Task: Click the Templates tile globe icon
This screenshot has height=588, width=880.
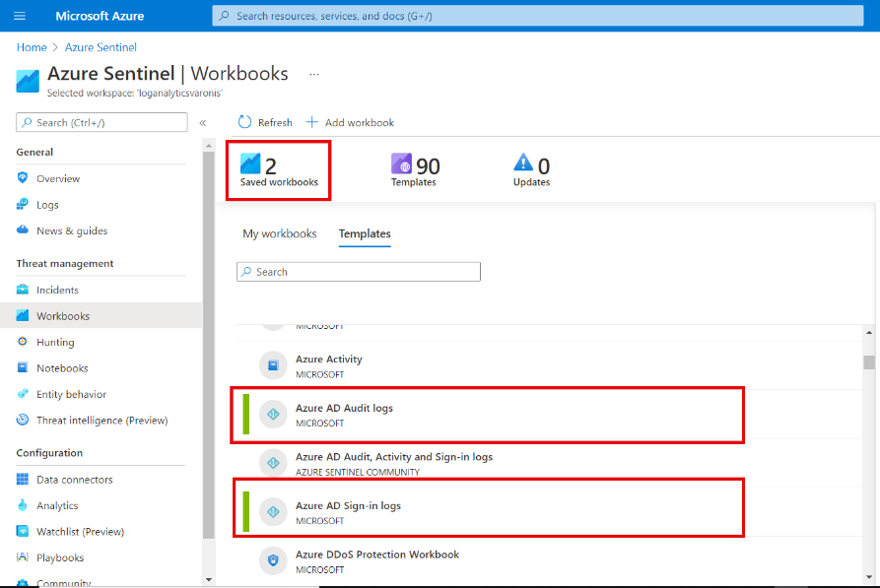Action: [x=401, y=163]
